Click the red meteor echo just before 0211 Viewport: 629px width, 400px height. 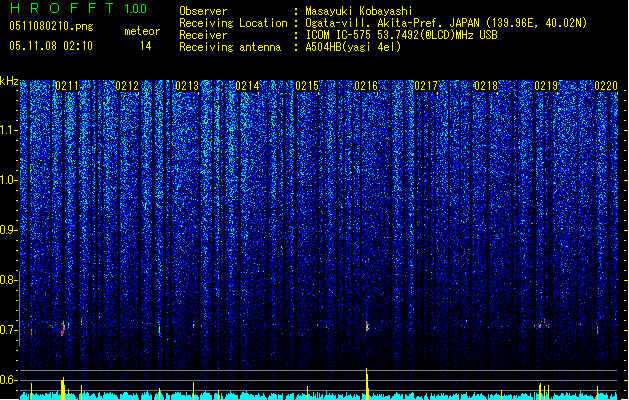[63, 329]
